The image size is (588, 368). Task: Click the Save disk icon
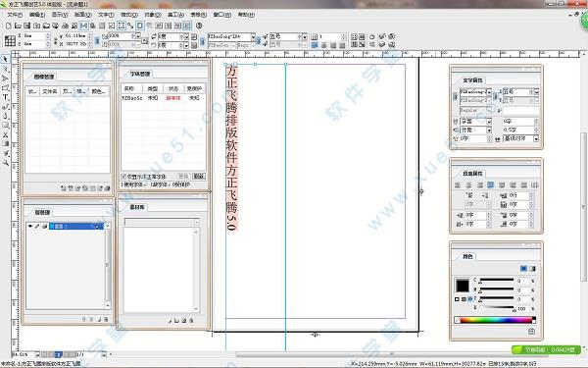[27, 26]
